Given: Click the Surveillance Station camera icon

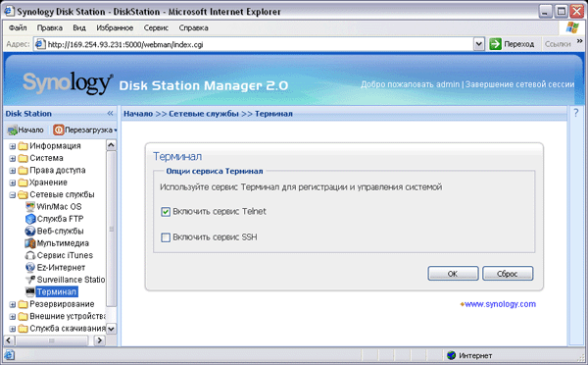Looking at the screenshot, I should (30, 280).
